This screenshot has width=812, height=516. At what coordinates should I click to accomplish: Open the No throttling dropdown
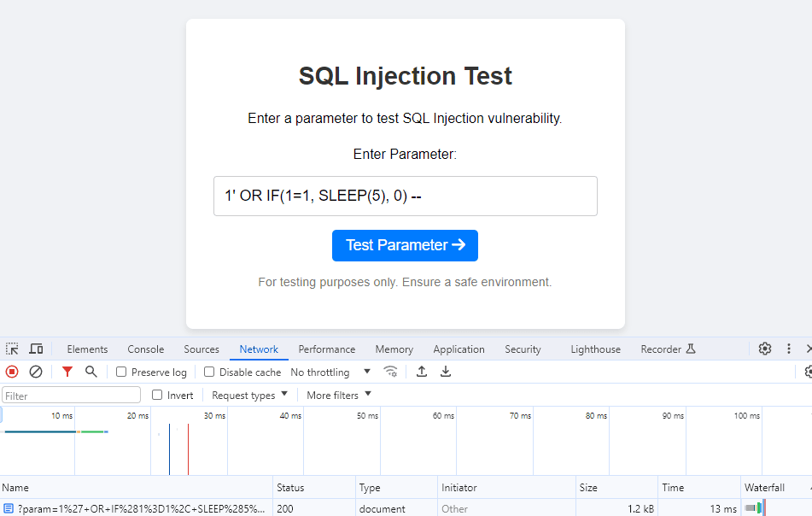pos(332,372)
